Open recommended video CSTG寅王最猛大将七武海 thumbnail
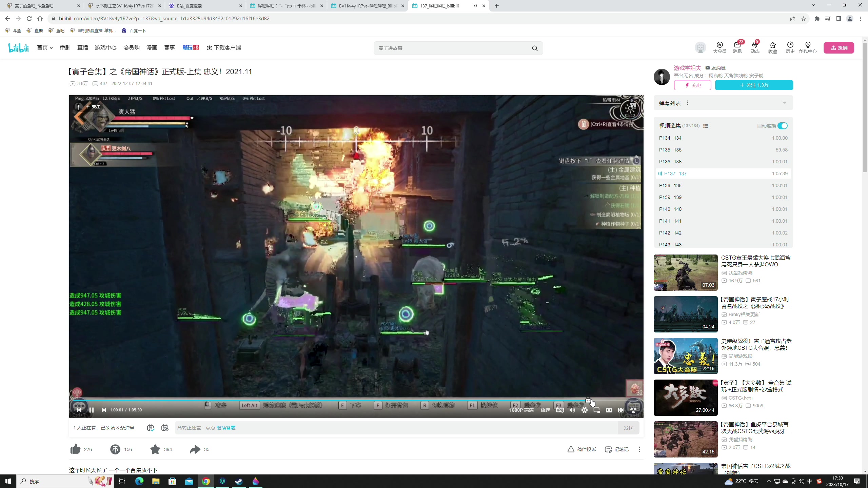This screenshot has width=868, height=488. [686, 272]
